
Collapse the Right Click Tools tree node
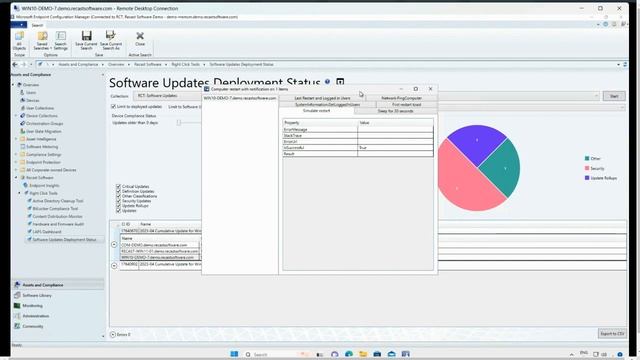tap(20, 193)
